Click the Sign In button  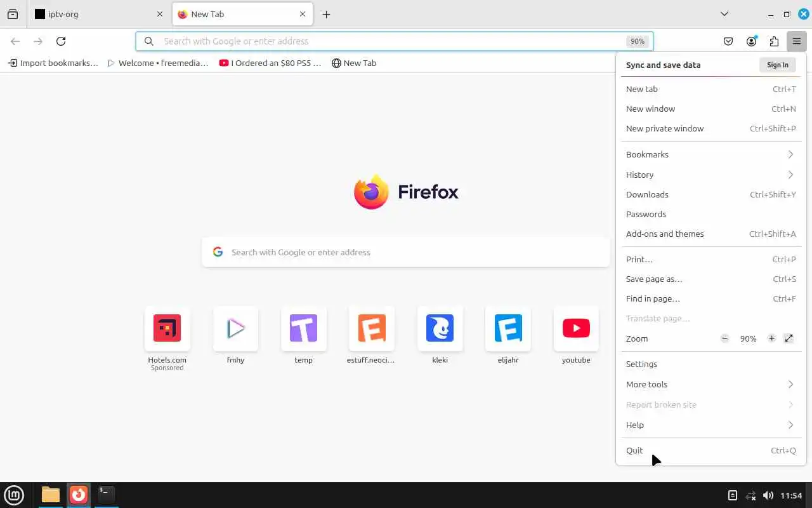pyautogui.click(x=777, y=65)
